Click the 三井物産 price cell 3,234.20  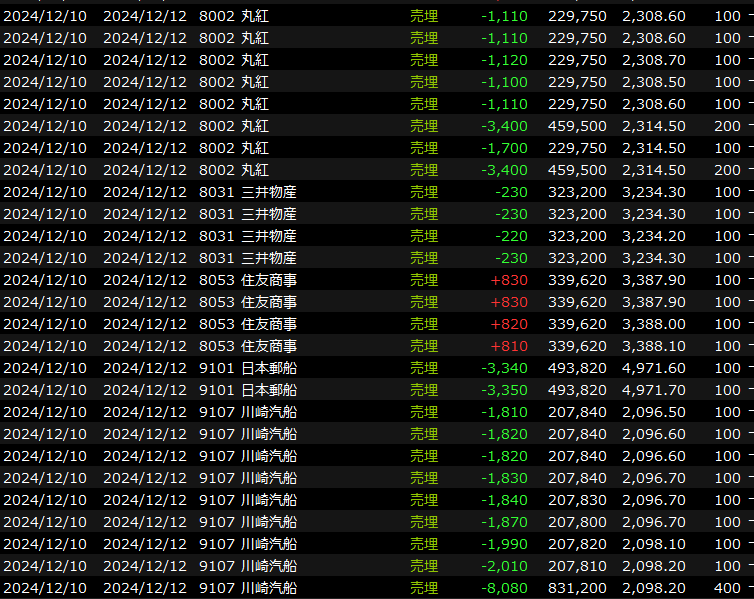click(x=653, y=236)
